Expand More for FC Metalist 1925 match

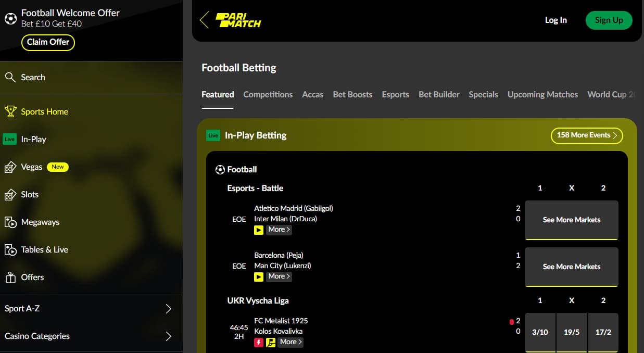[x=291, y=342]
